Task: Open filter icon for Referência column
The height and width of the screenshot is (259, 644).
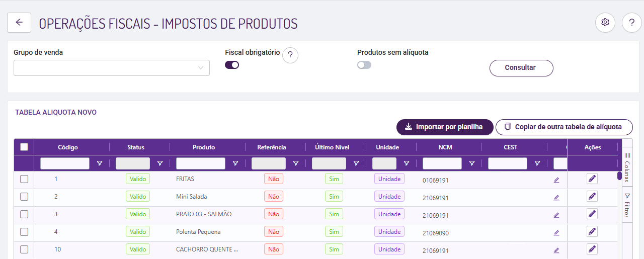Action: tap(296, 163)
